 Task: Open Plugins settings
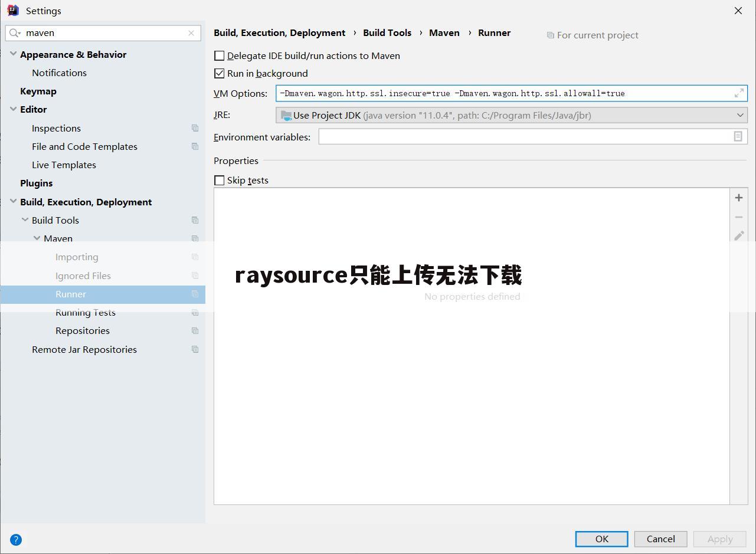[x=37, y=183]
